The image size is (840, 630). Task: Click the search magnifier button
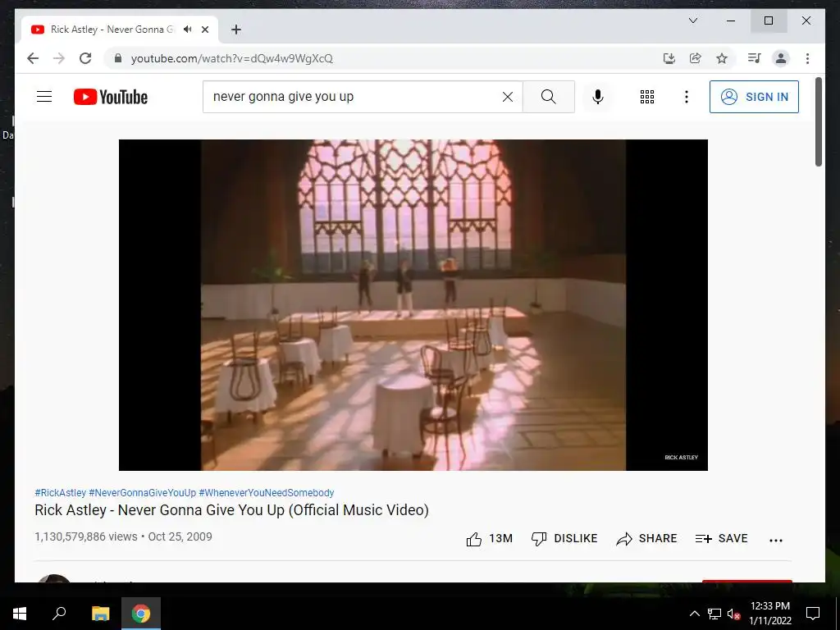coord(549,97)
